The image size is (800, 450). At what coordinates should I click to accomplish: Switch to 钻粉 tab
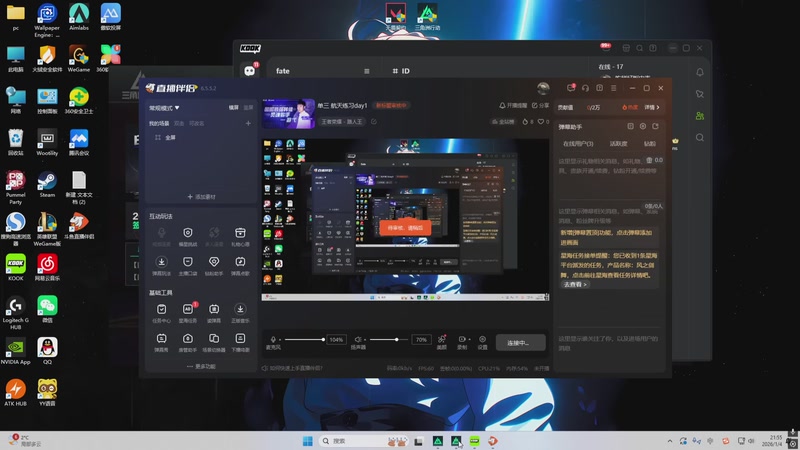[x=649, y=144]
